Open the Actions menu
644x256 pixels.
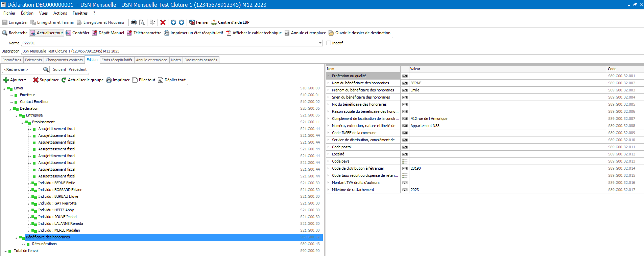(x=60, y=13)
